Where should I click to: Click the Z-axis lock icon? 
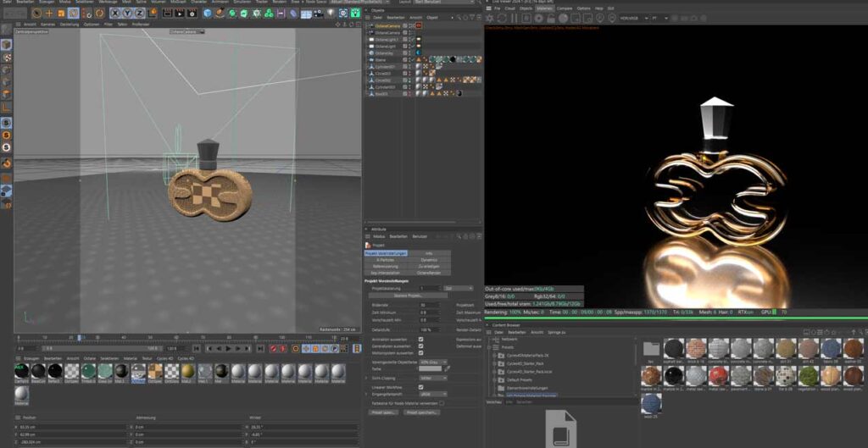[x=139, y=13]
